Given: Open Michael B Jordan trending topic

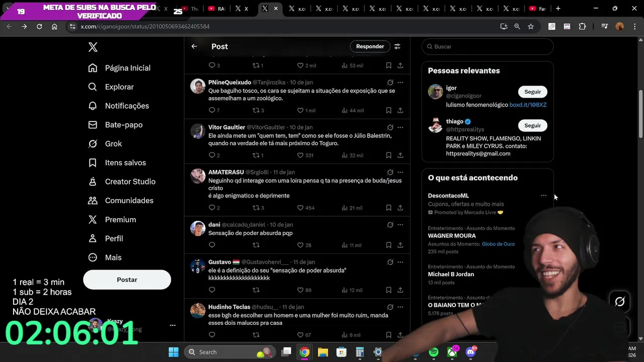Looking at the screenshot, I should point(451,275).
